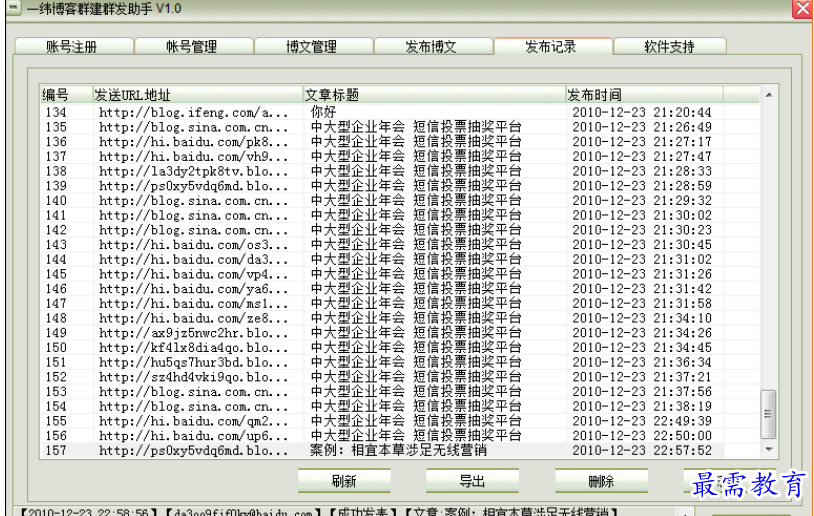Select the 发布记录 tab
814x516 pixels.
551,46
